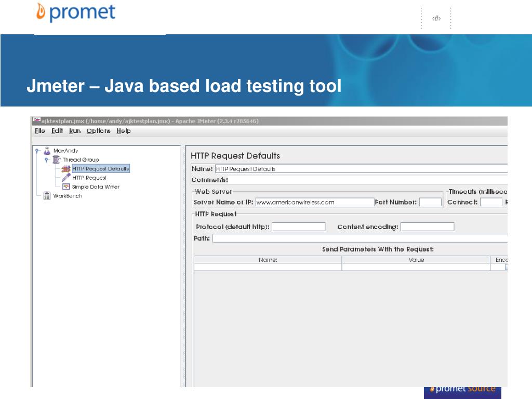This screenshot has width=532, height=399.
Task: Click the slide number placeholder
Action: click(436, 18)
